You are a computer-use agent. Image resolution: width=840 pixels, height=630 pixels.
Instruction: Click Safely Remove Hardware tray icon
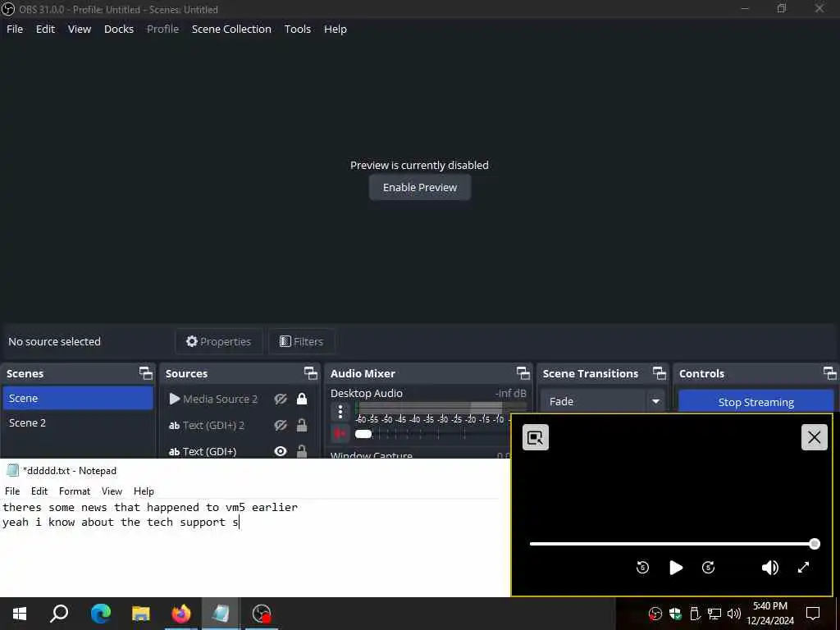[695, 614]
